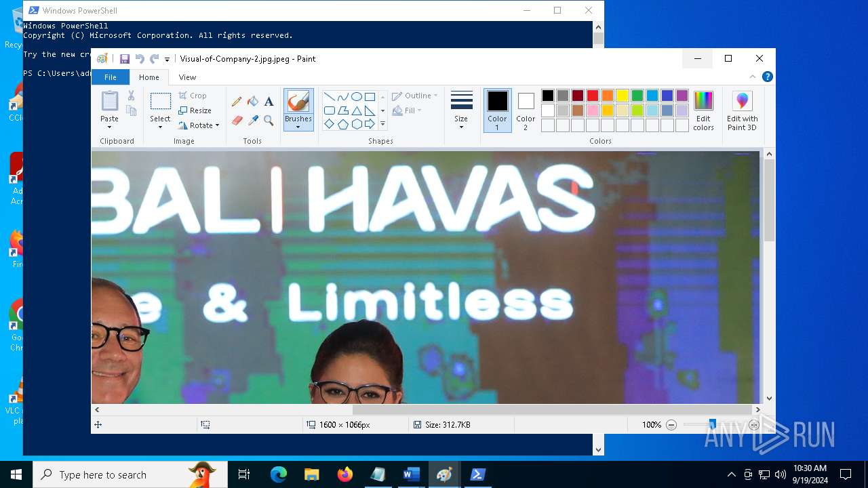The image size is (868, 488).
Task: Click the Redo arrow in quick access toolbar
Action: (155, 59)
